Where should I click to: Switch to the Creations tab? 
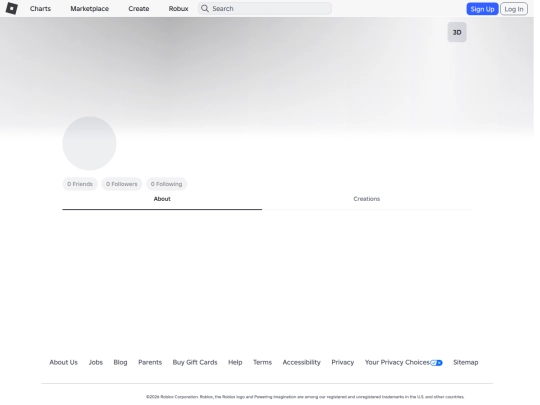point(367,199)
